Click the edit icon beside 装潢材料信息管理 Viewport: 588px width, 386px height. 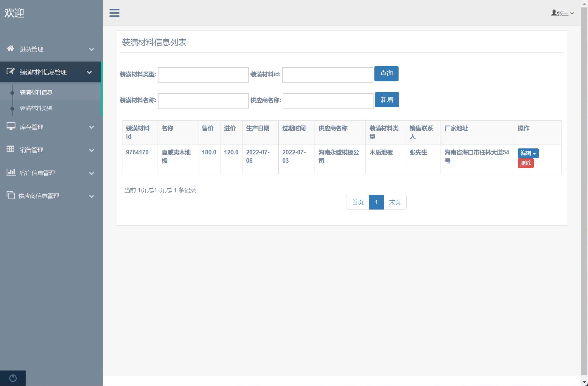(11, 72)
